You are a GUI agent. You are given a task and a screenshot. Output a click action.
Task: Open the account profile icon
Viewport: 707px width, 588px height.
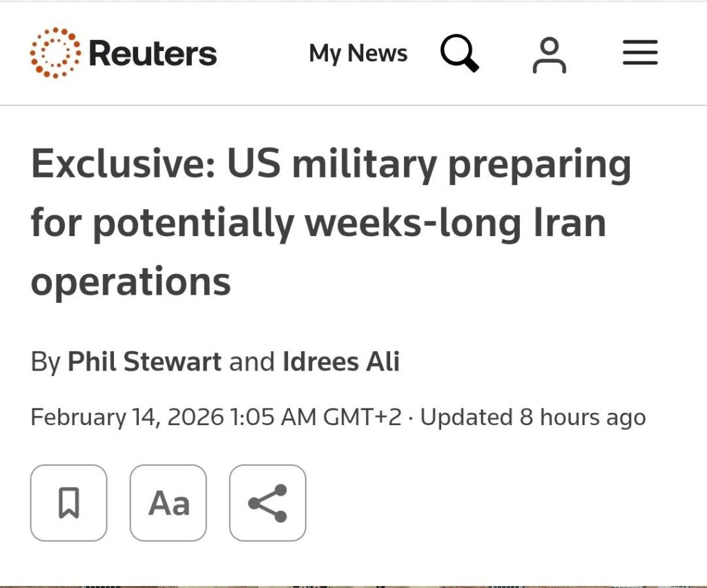[550, 55]
